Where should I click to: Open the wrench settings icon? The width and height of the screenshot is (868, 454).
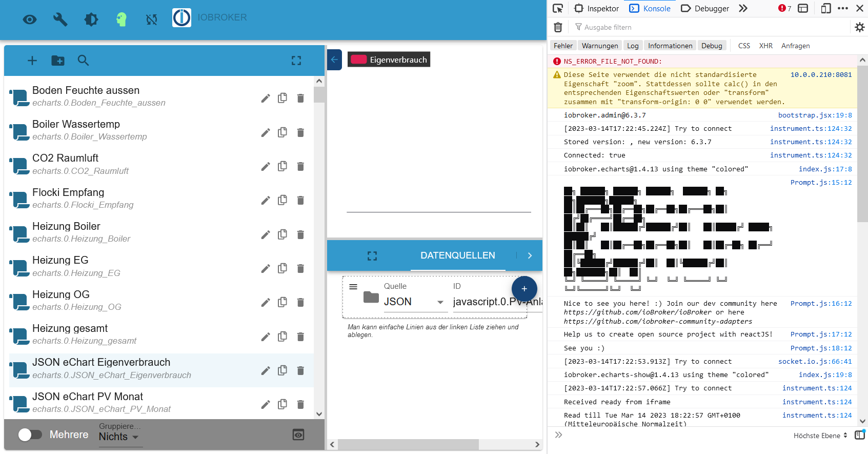(60, 19)
